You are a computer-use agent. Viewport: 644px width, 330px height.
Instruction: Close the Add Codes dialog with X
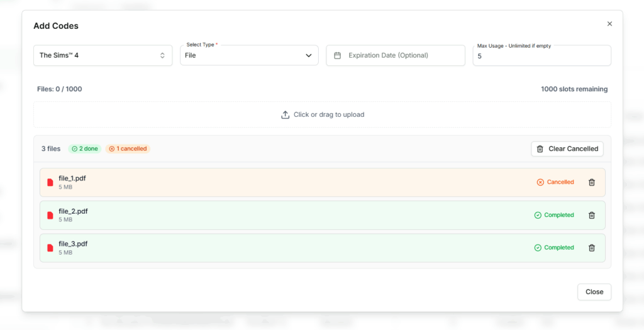(609, 24)
